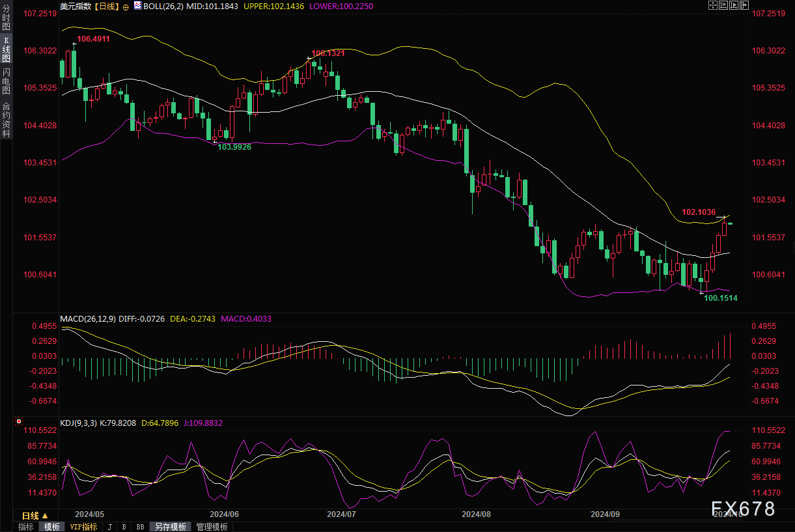
Task: Select the 模板 bottom tab
Action: point(51,527)
